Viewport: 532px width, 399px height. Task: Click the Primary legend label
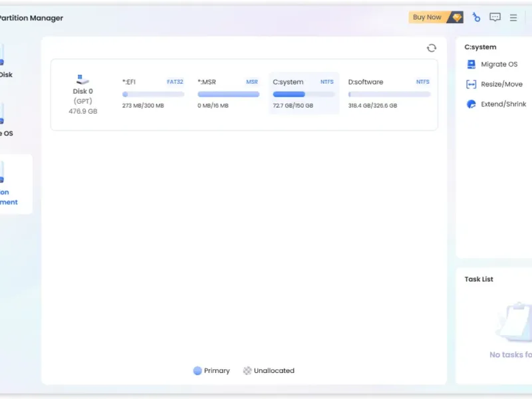(217, 371)
